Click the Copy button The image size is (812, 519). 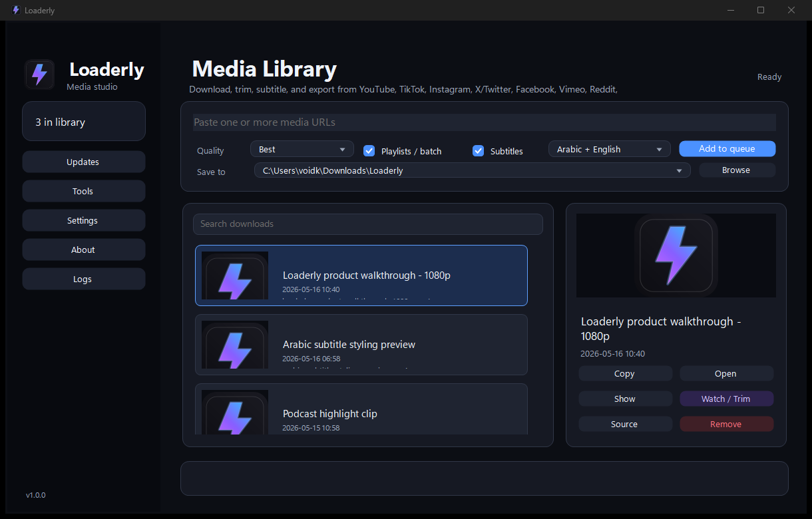(624, 373)
